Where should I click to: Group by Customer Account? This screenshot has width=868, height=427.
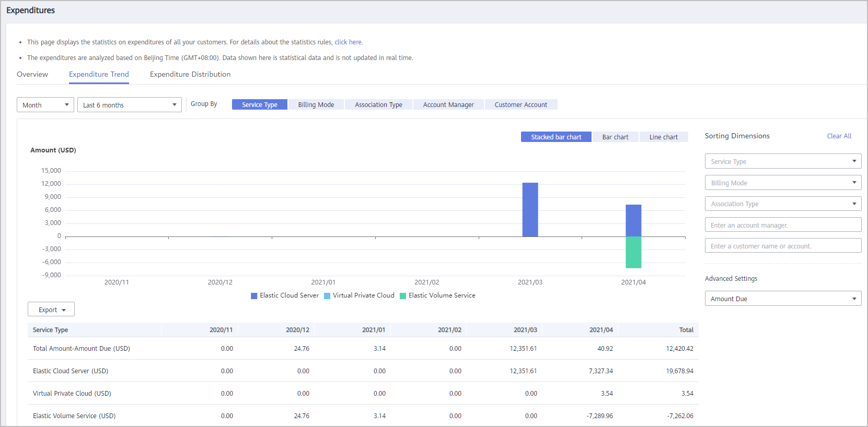pyautogui.click(x=521, y=104)
